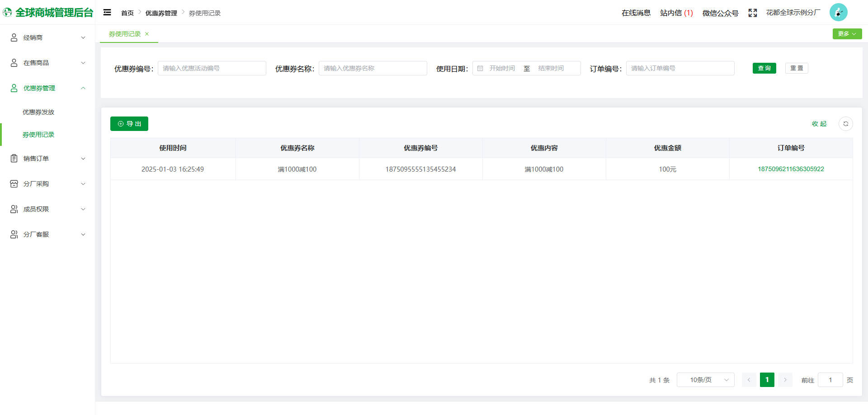Image resolution: width=868 pixels, height=415 pixels.
Task: Go to next page arrow
Action: click(785, 380)
